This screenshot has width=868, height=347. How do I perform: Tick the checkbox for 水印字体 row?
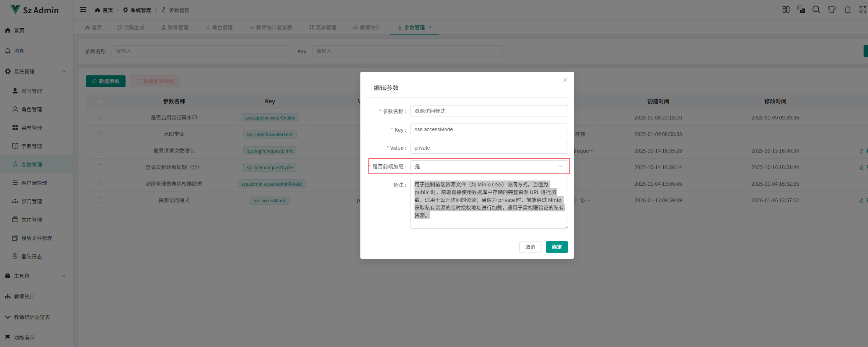100,134
